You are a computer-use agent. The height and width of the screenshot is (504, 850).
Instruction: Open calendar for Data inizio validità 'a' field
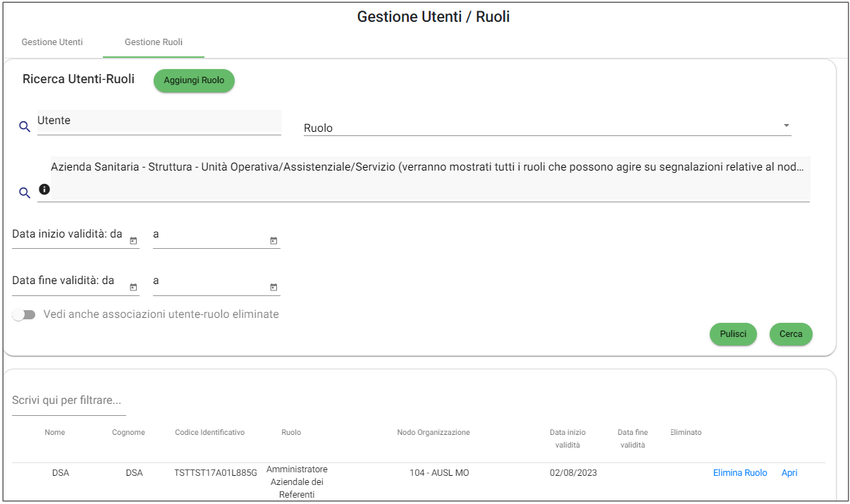(x=273, y=241)
